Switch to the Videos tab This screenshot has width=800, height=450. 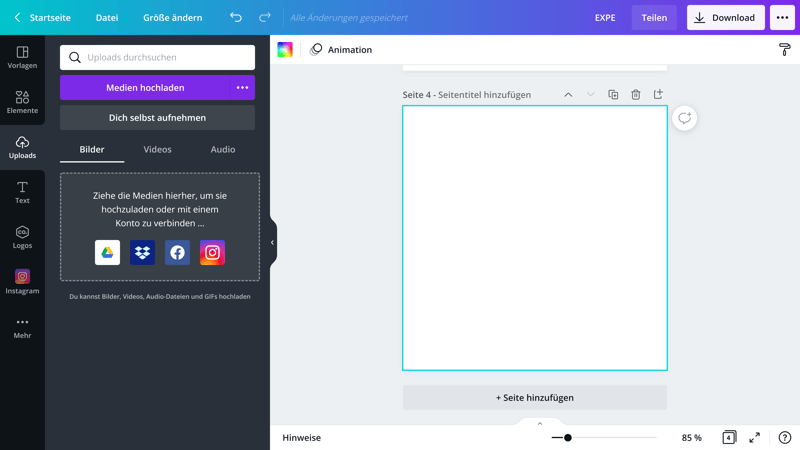pyautogui.click(x=157, y=149)
